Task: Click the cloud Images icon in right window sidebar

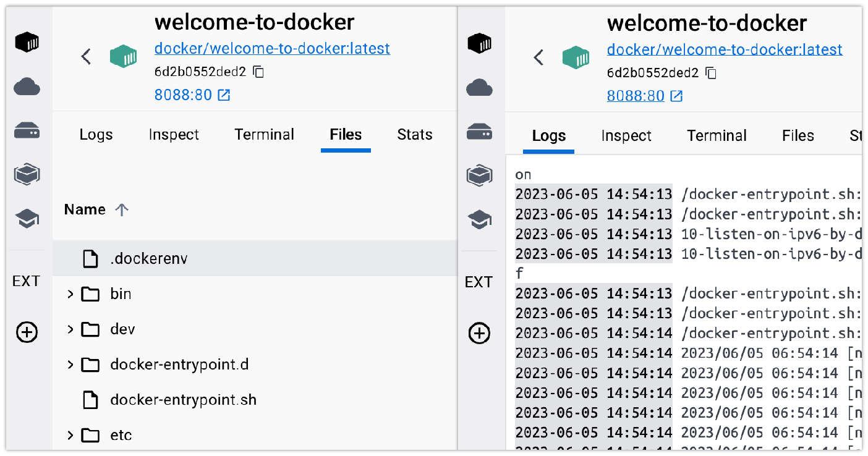Action: coord(479,88)
